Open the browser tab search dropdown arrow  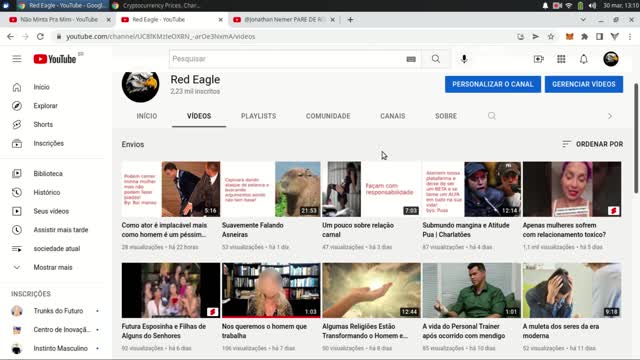(x=583, y=20)
